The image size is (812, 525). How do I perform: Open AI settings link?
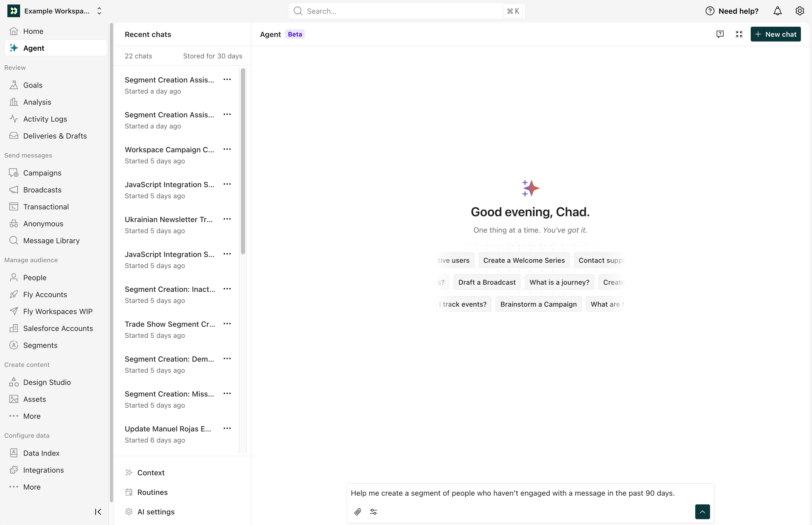click(x=156, y=511)
